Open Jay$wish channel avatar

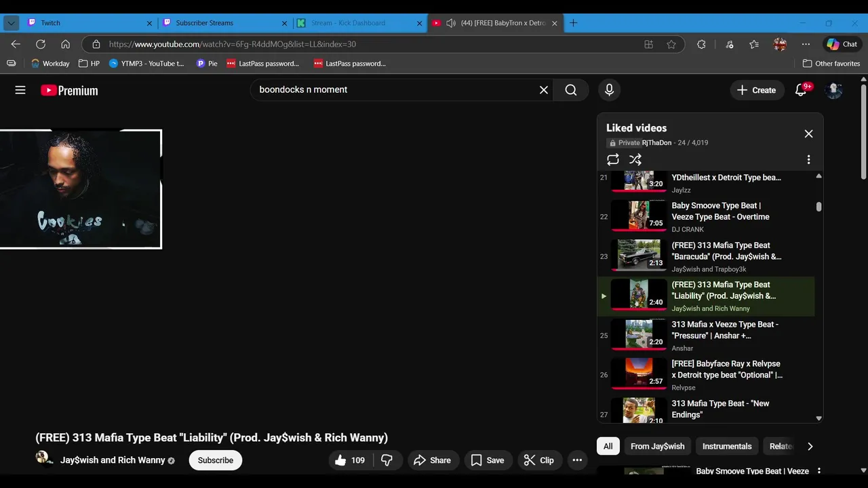pos(45,460)
